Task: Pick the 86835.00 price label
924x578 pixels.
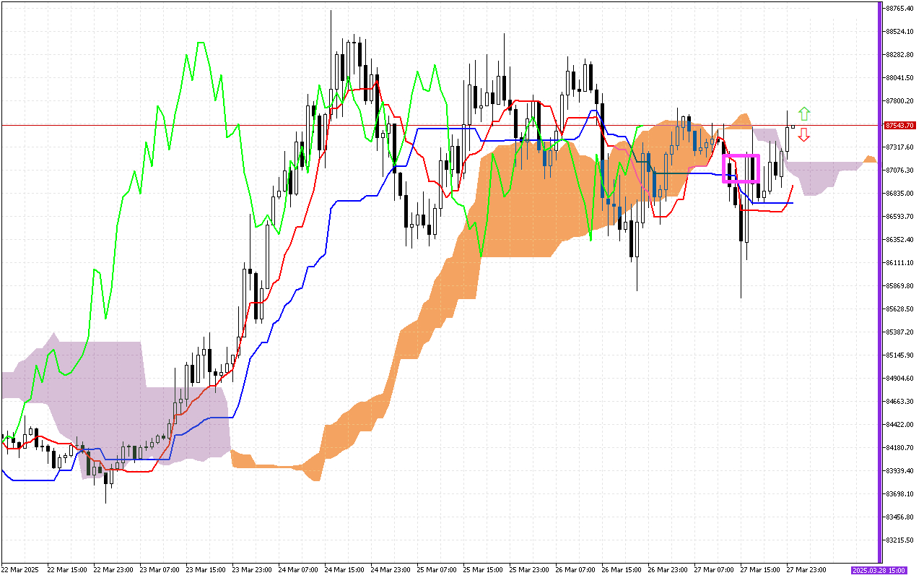Action: pyautogui.click(x=899, y=194)
